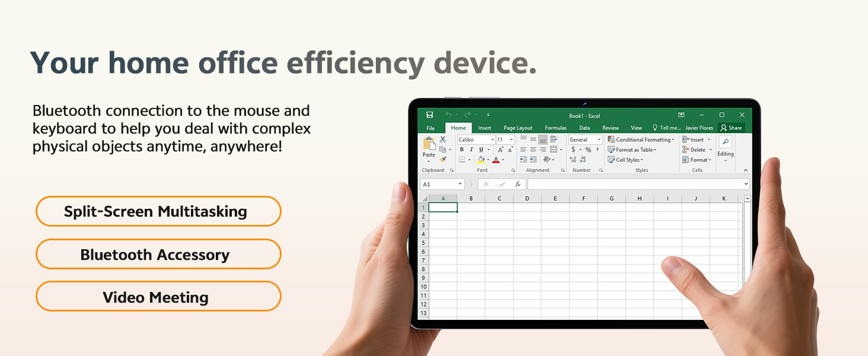Image resolution: width=868 pixels, height=356 pixels.
Task: Click the Cancel X icon in formula bar
Action: point(486,185)
